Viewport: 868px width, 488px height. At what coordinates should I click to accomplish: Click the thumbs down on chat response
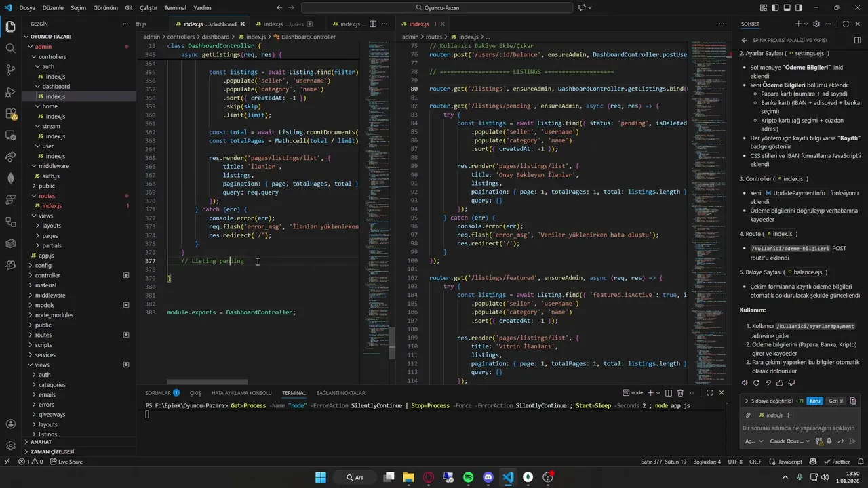pyautogui.click(x=791, y=383)
